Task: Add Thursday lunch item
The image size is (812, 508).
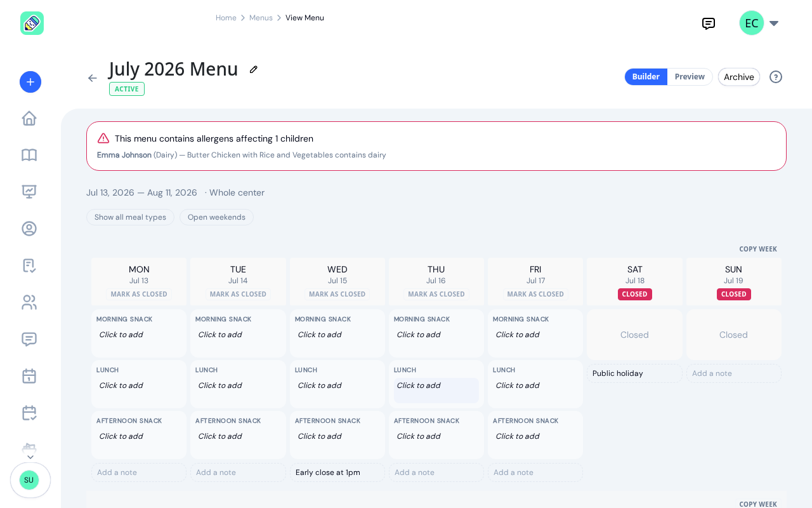Action: 436,390
